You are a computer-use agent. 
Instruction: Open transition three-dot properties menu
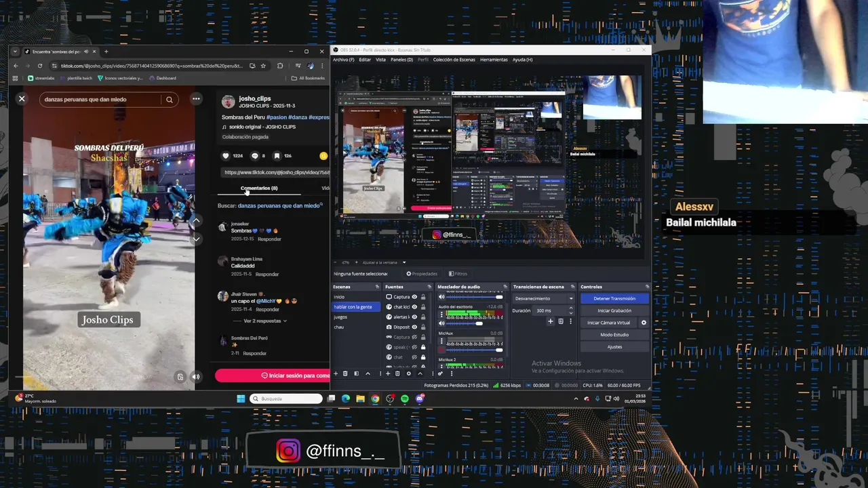(x=570, y=321)
